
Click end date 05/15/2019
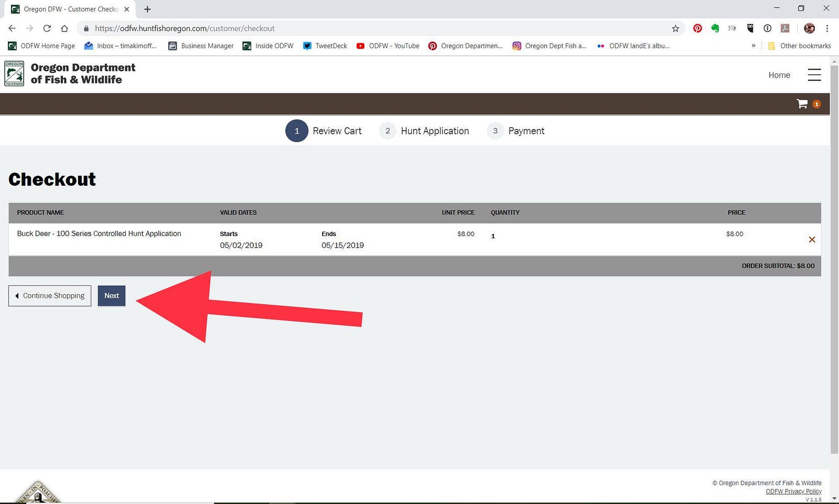coord(342,245)
